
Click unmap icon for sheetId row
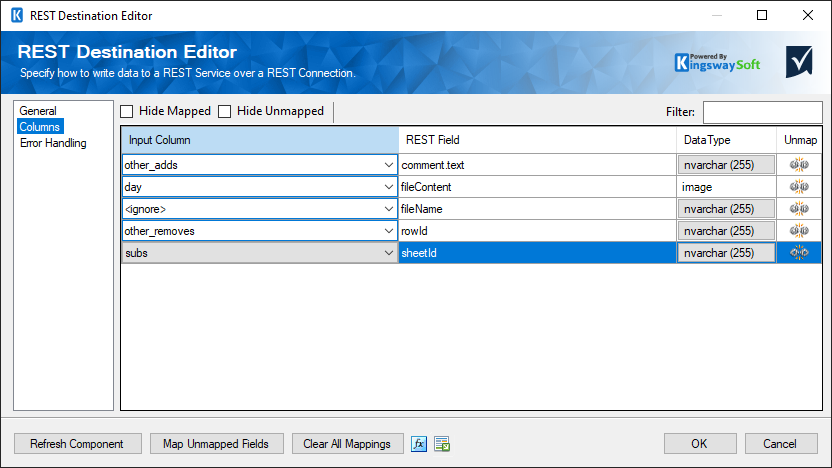tap(799, 253)
